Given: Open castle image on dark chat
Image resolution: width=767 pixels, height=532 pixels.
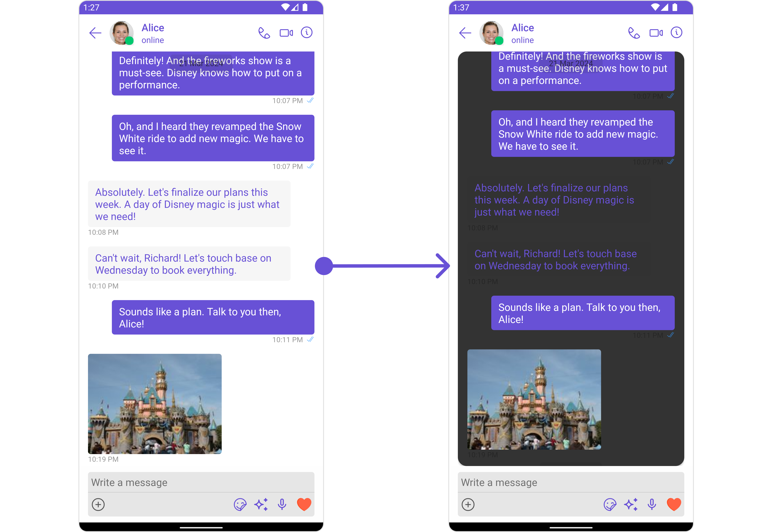Looking at the screenshot, I should click(534, 399).
